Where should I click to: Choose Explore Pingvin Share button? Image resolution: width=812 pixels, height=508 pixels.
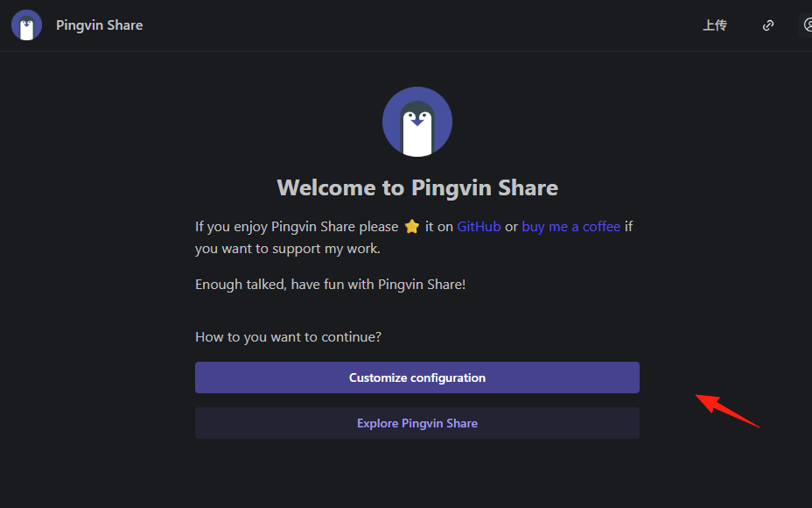pos(417,423)
